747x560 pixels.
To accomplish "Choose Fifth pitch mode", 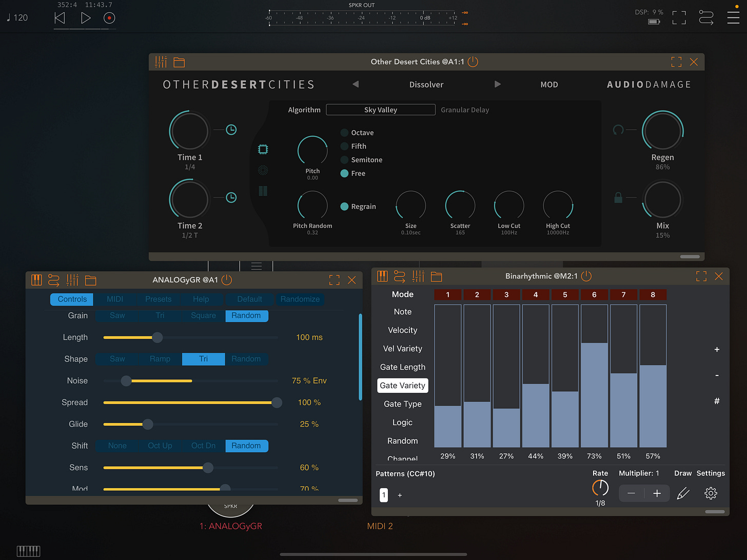I will (353, 146).
